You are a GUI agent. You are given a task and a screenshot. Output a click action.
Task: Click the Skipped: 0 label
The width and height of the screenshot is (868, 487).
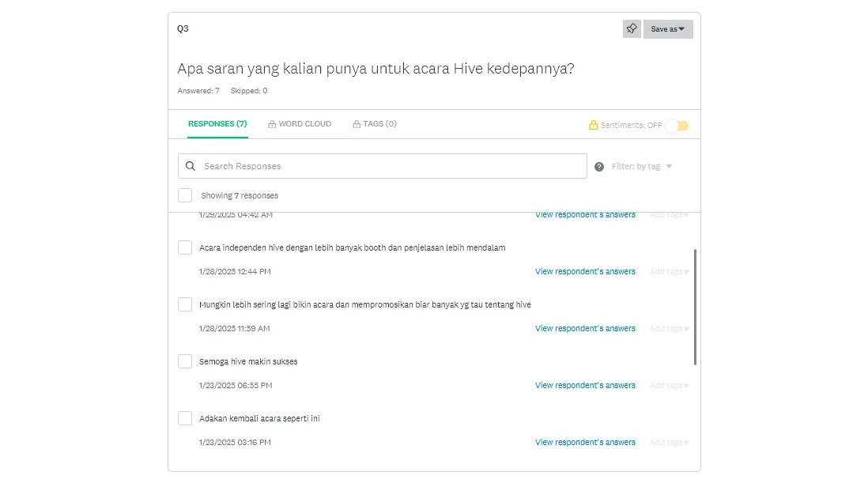[249, 91]
